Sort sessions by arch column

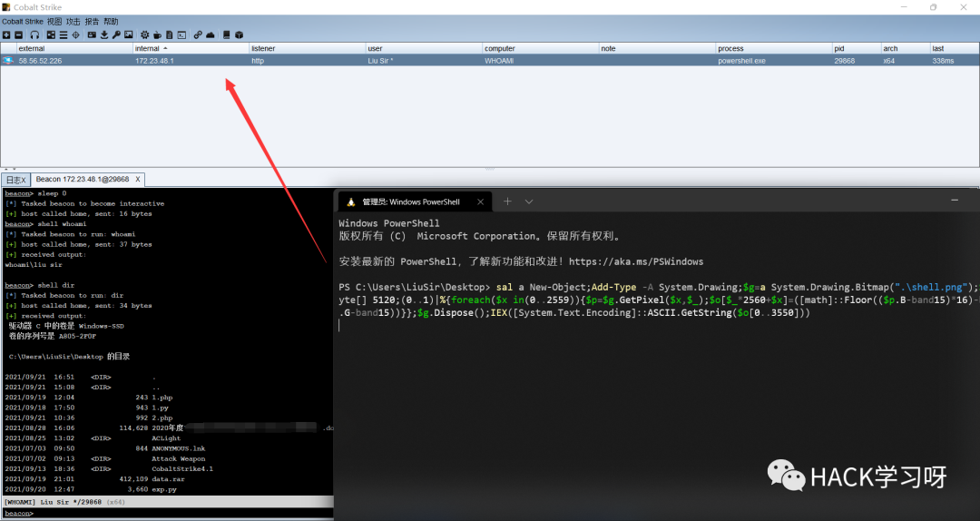tap(905, 48)
